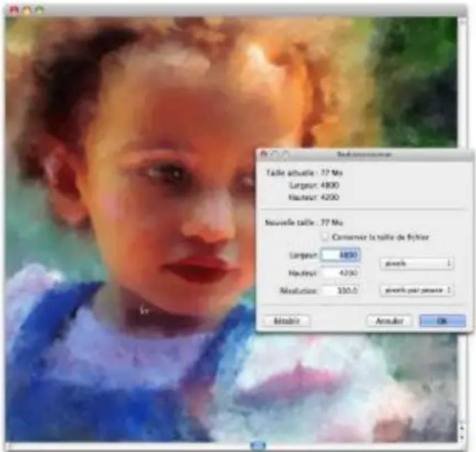Minimize the main painting window
This screenshot has height=452, width=476.
[27, 10]
